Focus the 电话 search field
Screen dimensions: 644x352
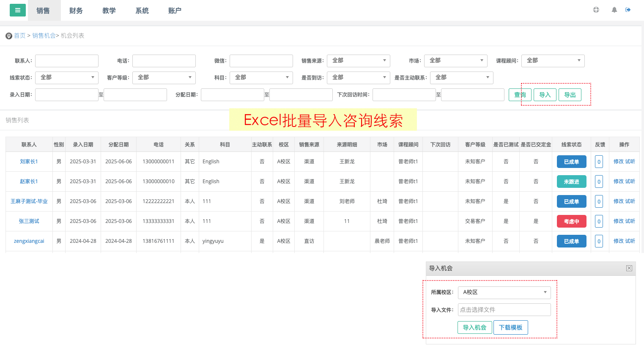pyautogui.click(x=164, y=61)
